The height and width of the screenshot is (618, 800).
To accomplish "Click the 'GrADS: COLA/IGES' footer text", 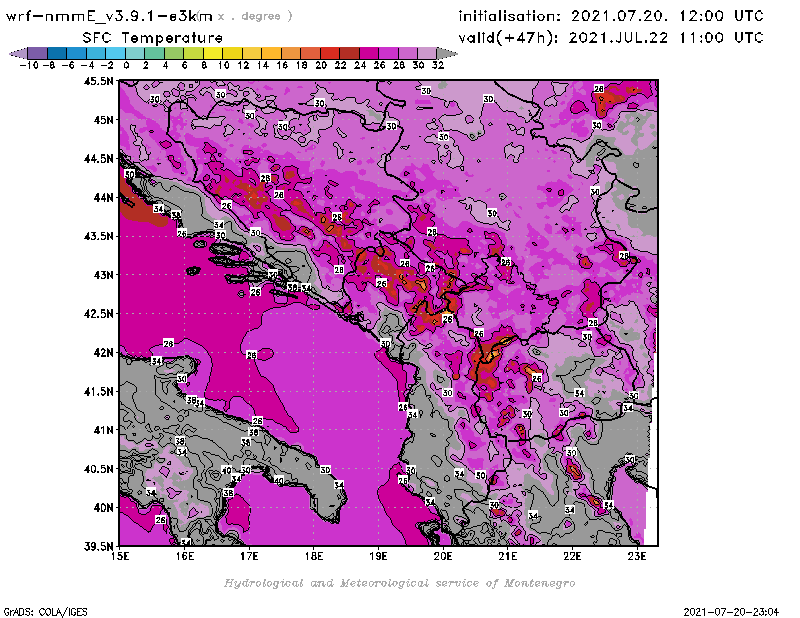I will 45,612.
